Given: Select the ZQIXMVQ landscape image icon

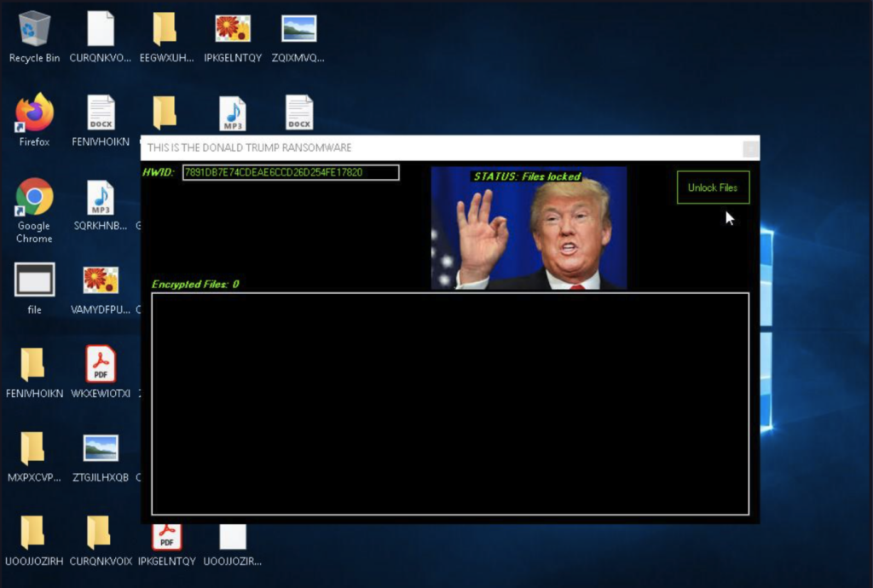Looking at the screenshot, I should click(298, 30).
